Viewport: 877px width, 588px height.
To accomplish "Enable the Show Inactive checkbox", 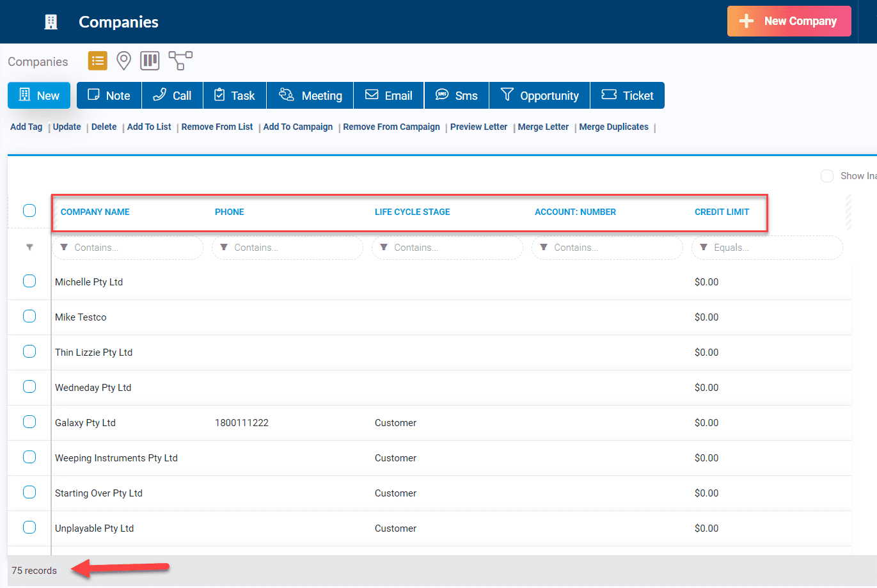I will pos(827,175).
